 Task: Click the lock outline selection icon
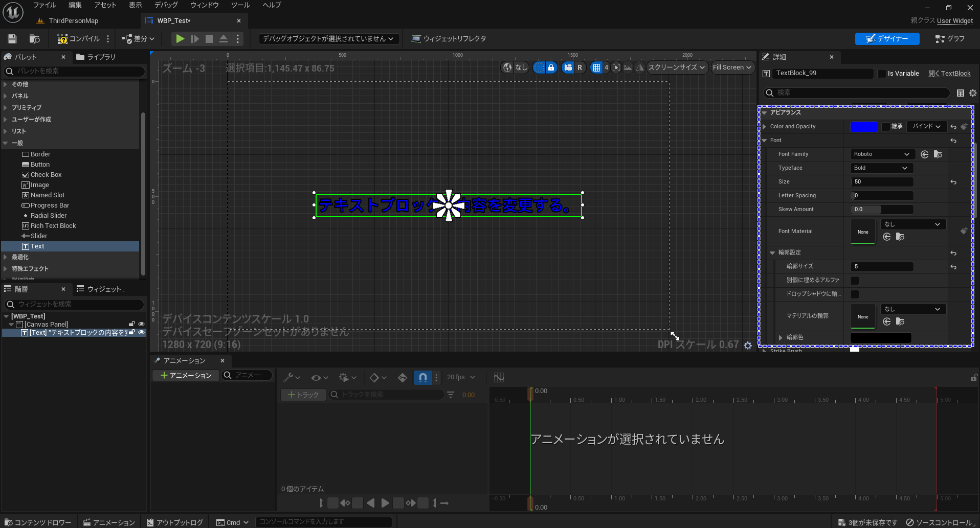551,67
